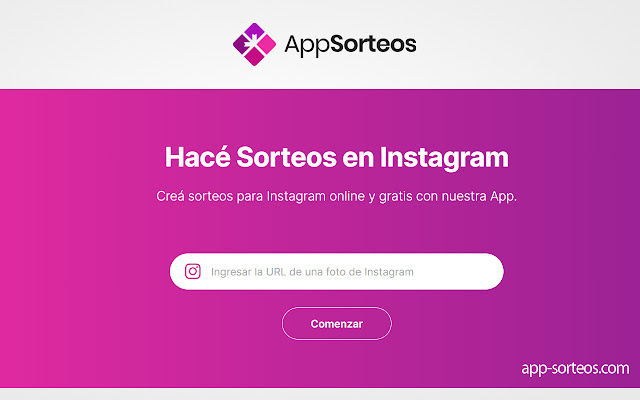Open the AppSorteos wordmark home link

click(x=350, y=45)
